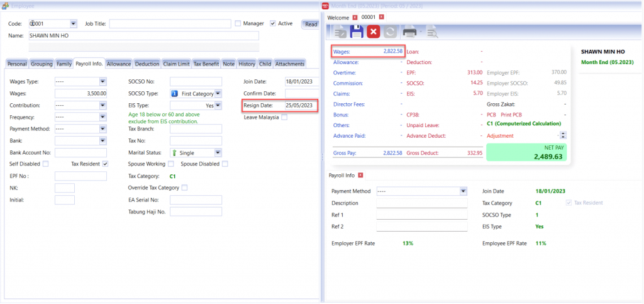The height and width of the screenshot is (304, 644).
Task: Click the Allowance link in payslip
Action: coord(346,62)
